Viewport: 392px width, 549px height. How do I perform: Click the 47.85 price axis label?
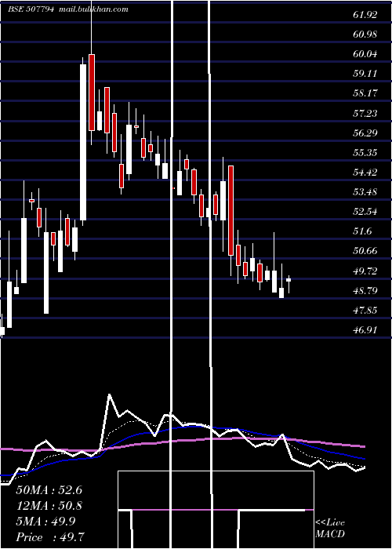(365, 311)
